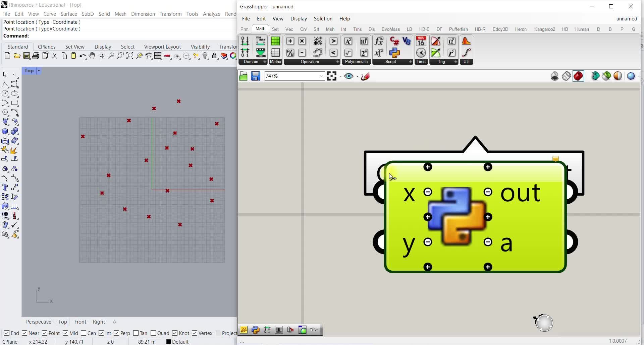
Task: Switch to the Perspective viewport tab
Action: [39, 322]
